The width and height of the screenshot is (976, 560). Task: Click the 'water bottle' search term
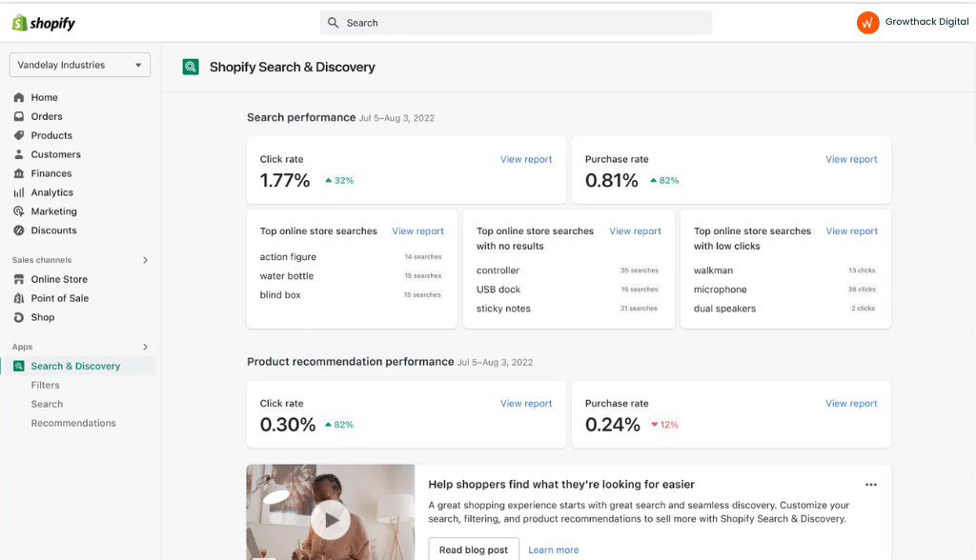point(287,276)
